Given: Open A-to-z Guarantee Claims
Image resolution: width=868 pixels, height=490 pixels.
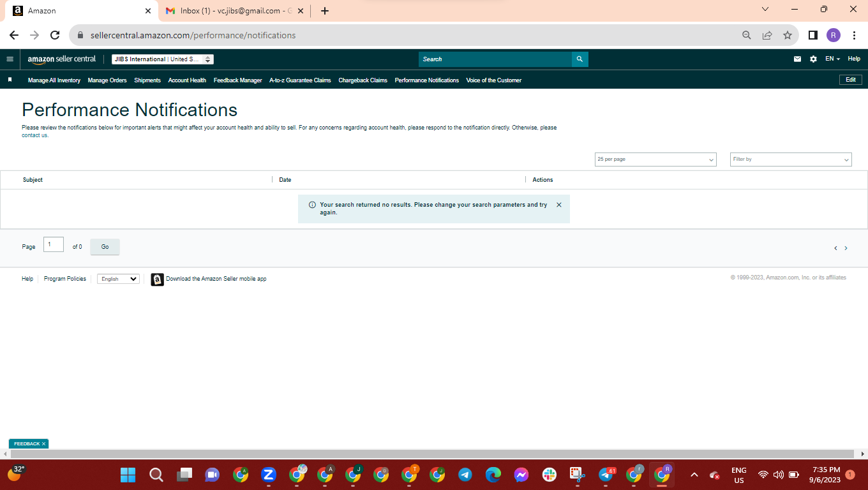Looking at the screenshot, I should 300,80.
